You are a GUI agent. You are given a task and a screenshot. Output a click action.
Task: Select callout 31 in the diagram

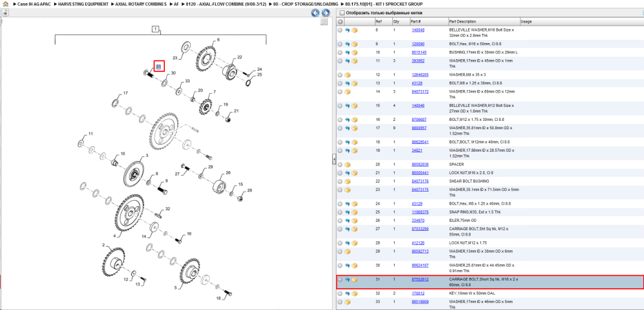[159, 66]
